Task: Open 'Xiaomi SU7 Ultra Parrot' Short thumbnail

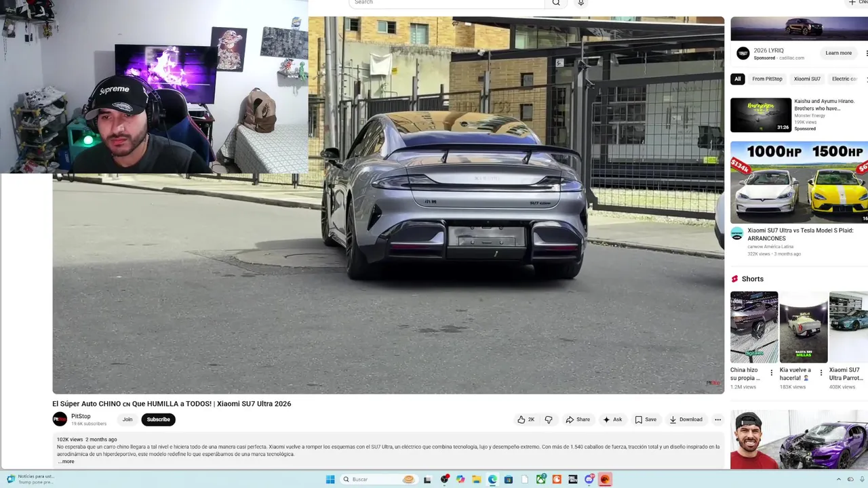Action: (x=848, y=327)
